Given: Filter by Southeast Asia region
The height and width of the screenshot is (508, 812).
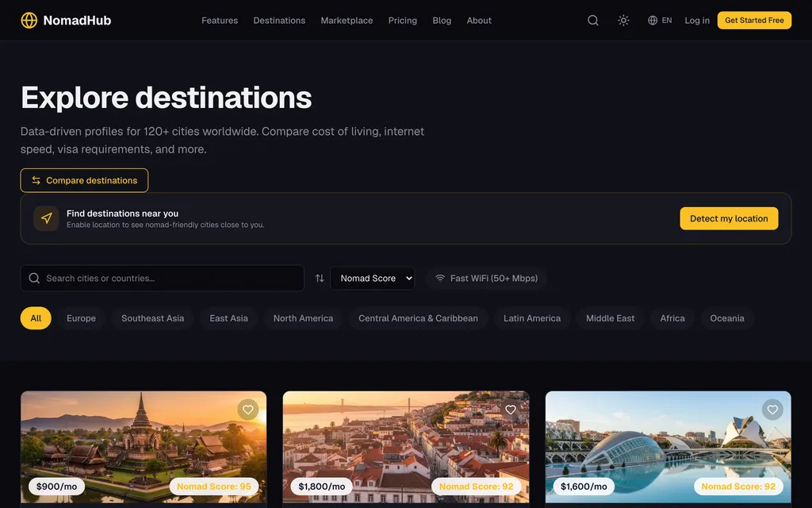Looking at the screenshot, I should click(x=153, y=318).
